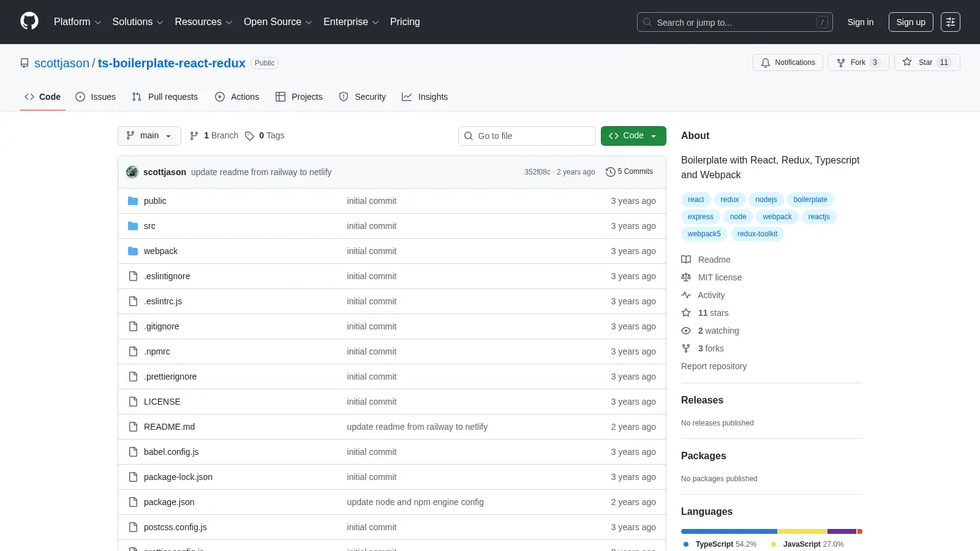Click the star icon in the Star button
Image resolution: width=980 pixels, height=551 pixels.
coord(907,62)
